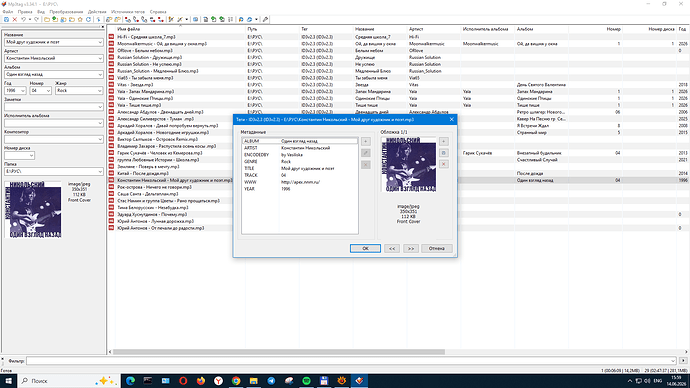Click the add cover plus button in the Обложка section
690x388 pixels.
(x=444, y=141)
